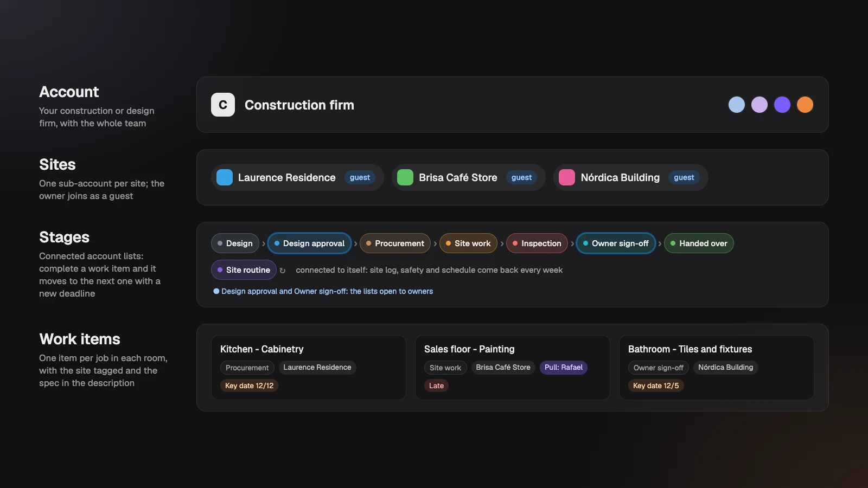Click the purple team avatar
This screenshot has height=488, width=868.
click(782, 105)
